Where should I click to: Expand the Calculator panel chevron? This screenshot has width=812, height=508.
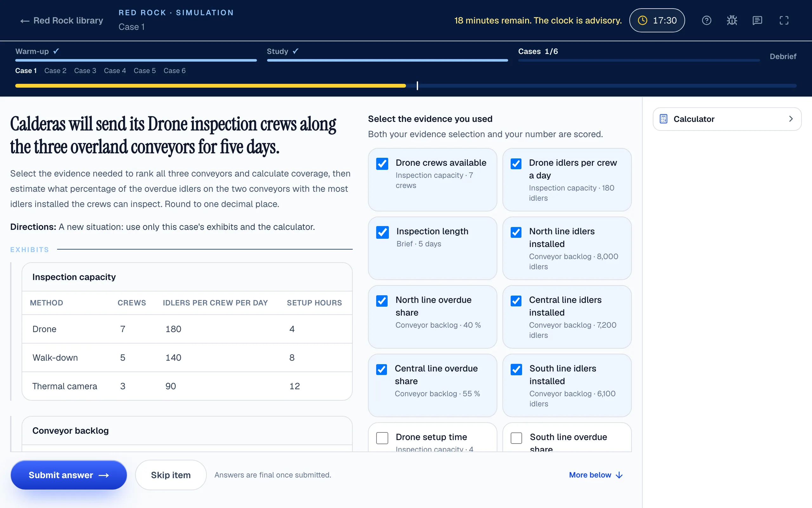(x=791, y=119)
